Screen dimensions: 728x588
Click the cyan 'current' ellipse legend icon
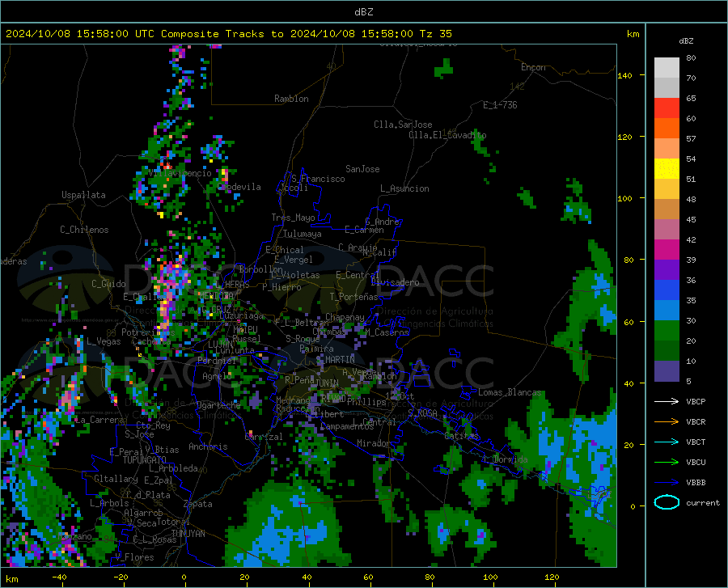667,502
